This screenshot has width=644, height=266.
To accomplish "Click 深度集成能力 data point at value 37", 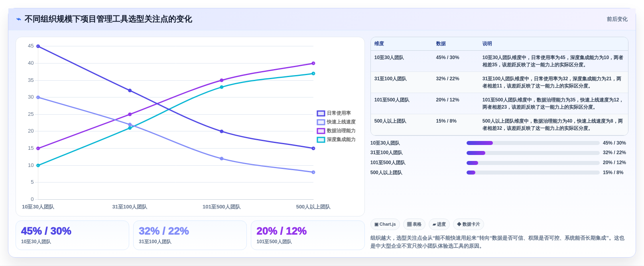I will pyautogui.click(x=313, y=73).
